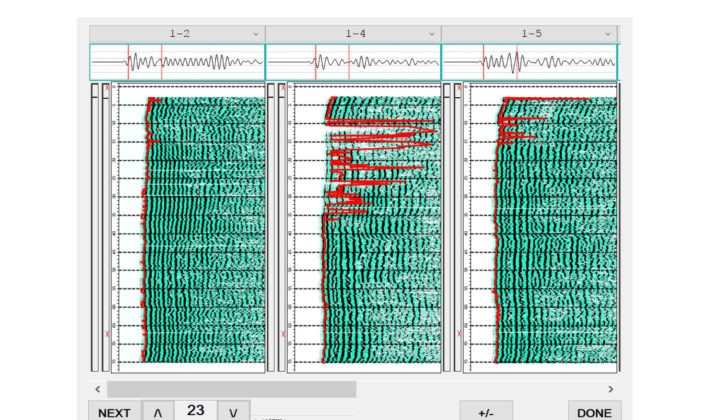This screenshot has width=710, height=420.
Task: Toggle polarity with the +/- button
Action: point(486,411)
